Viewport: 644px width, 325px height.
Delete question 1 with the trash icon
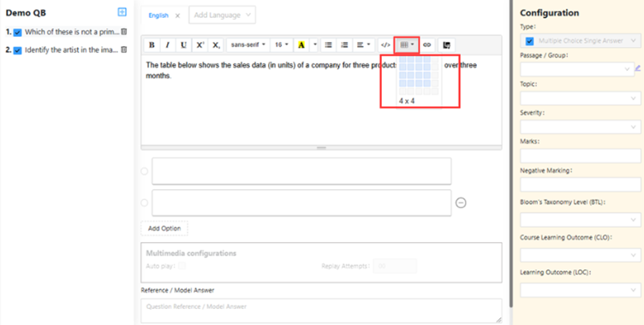[124, 32]
